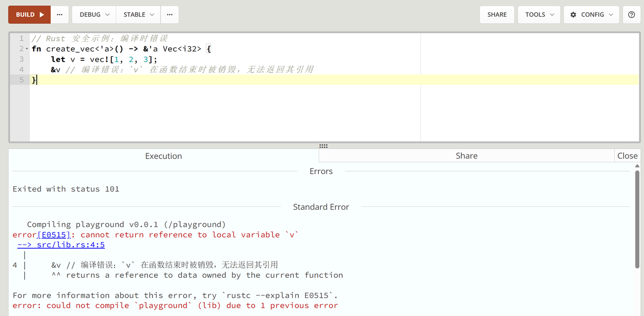Screen dimensions: 644x316
Task: Open the STABLE channel dropdown
Action: click(x=138, y=15)
